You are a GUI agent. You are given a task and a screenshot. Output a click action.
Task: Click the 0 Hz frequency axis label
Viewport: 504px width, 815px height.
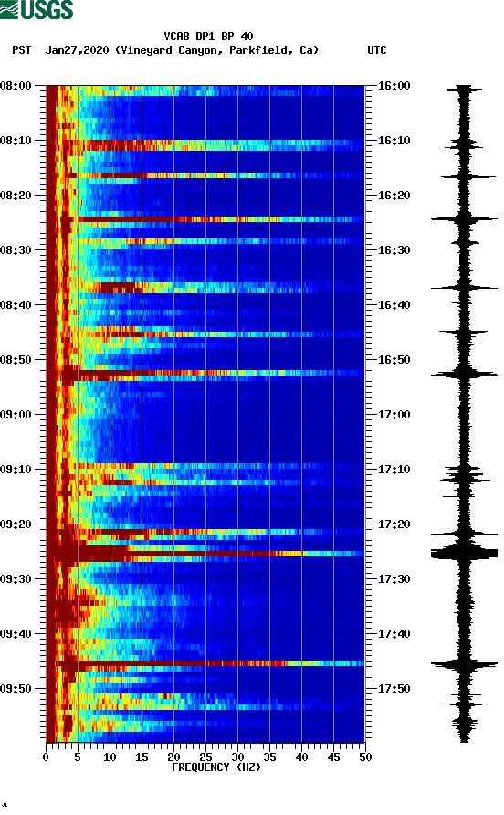(x=46, y=757)
